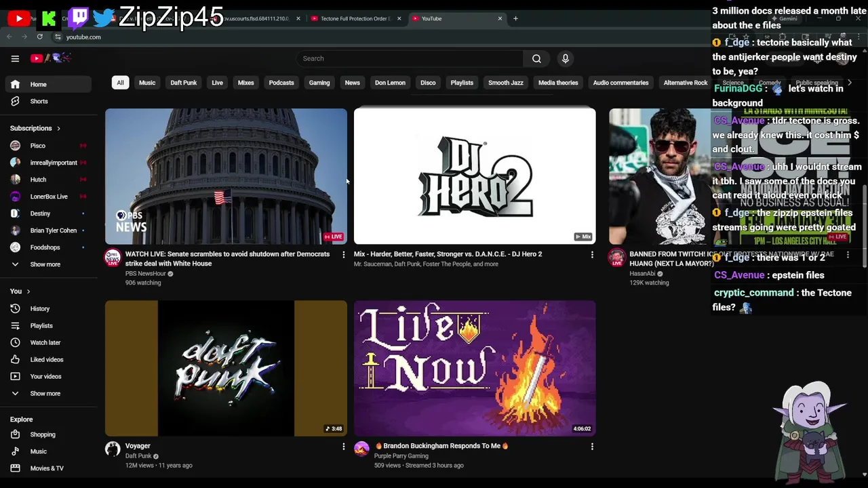Go to Home in the sidebar
Viewport: 868px width, 488px height.
coord(47,84)
